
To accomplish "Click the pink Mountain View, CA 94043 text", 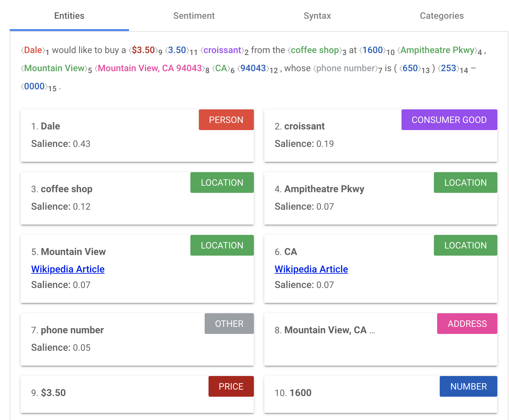I will [150, 68].
